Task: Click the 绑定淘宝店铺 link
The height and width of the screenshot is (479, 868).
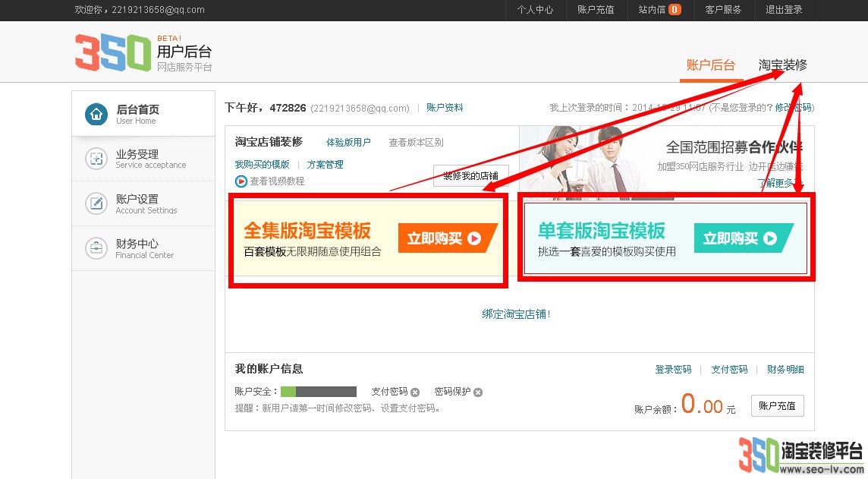Action: pyautogui.click(x=516, y=314)
